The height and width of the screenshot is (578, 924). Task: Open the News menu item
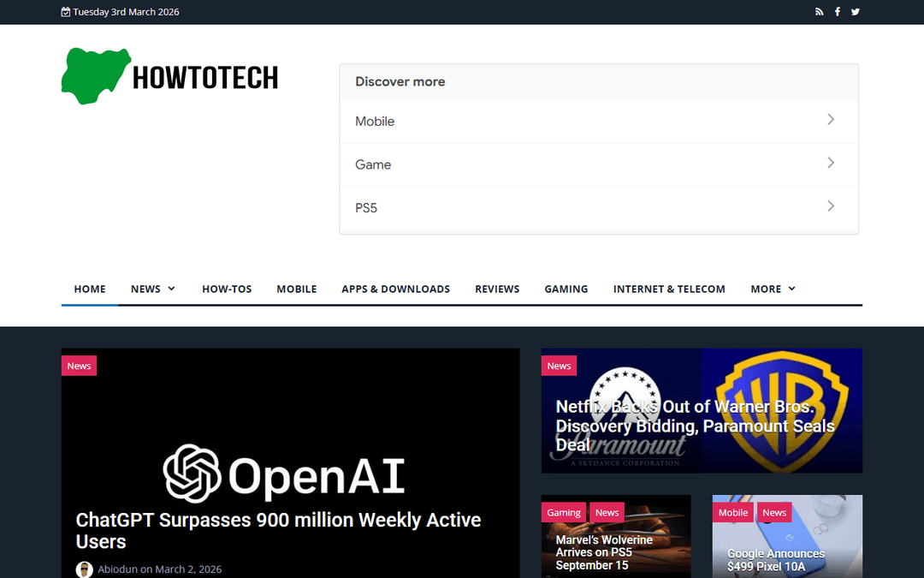(x=145, y=289)
